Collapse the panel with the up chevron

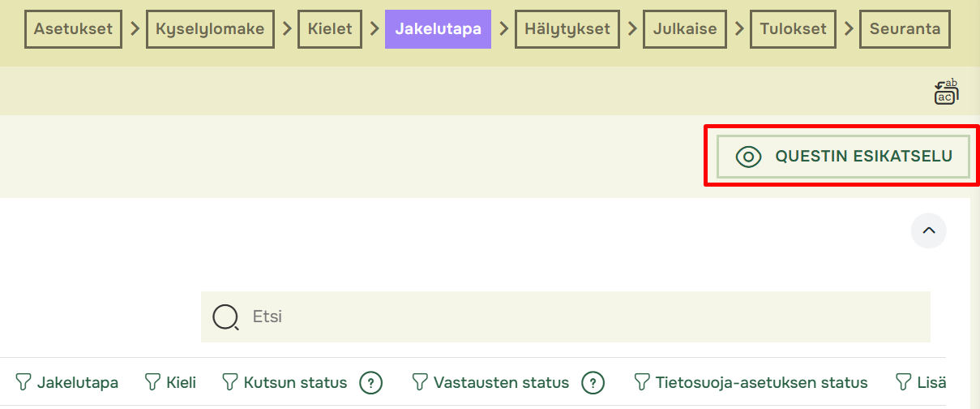[929, 230]
